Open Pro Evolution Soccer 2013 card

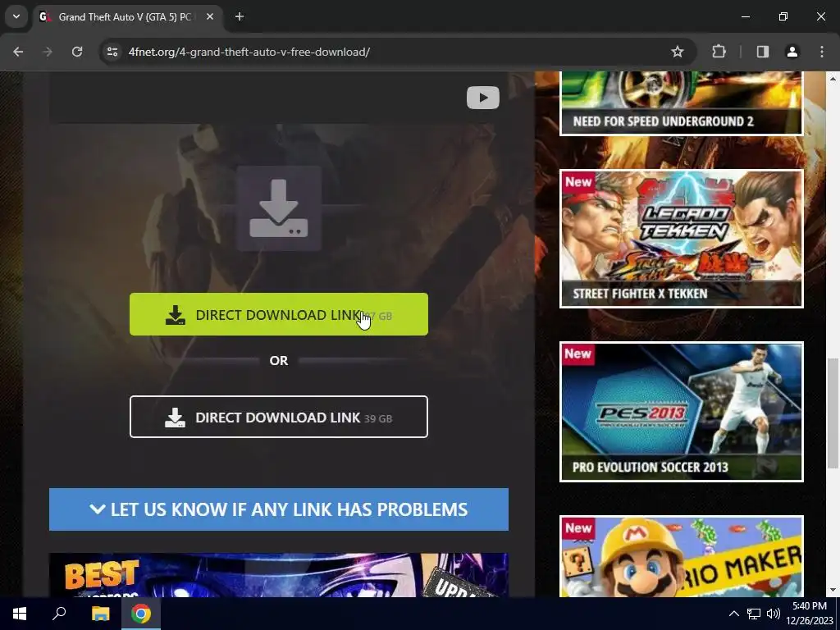[681, 412]
